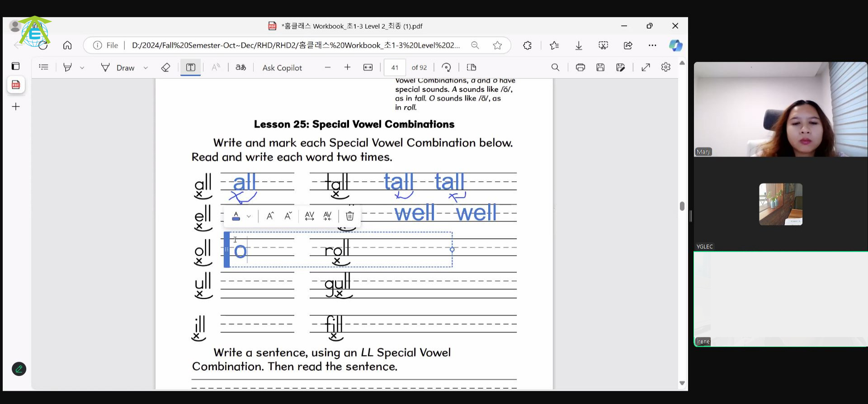Viewport: 868px width, 404px height.
Task: Click the Print icon
Action: click(580, 67)
